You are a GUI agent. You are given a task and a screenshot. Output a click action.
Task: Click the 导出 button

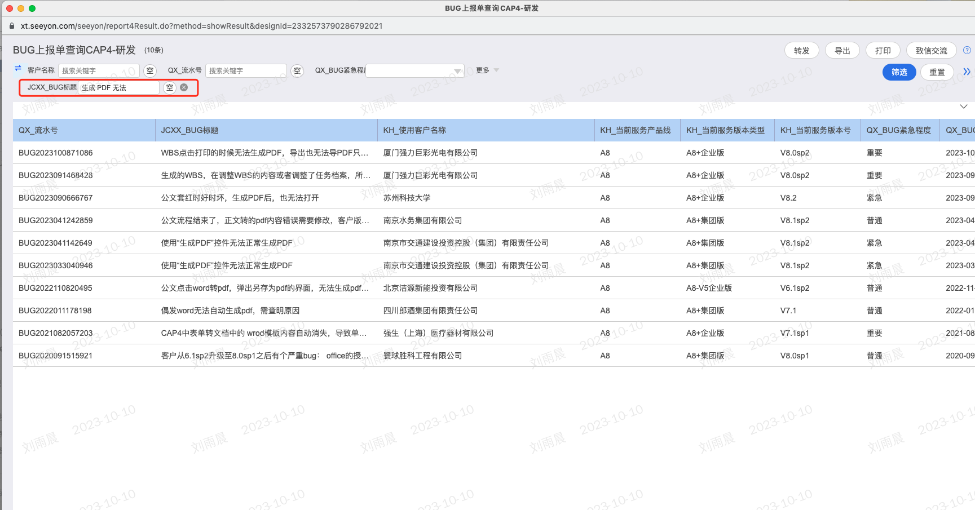pyautogui.click(x=843, y=50)
